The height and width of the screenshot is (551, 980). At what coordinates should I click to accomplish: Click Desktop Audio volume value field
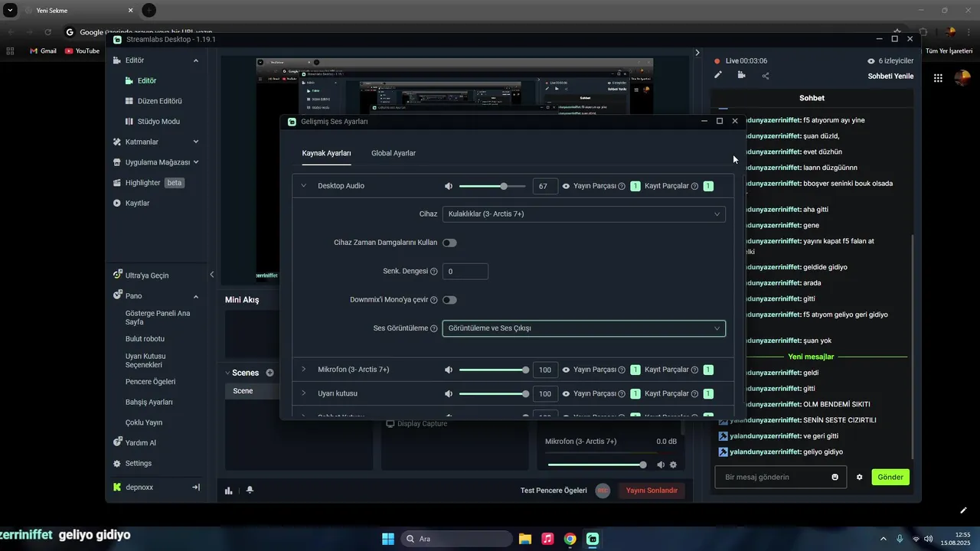point(545,186)
